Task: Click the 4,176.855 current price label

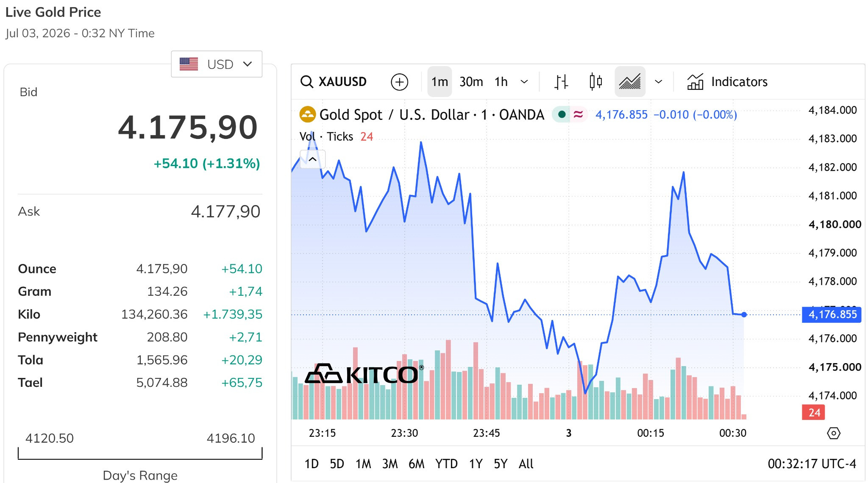Action: 832,314
